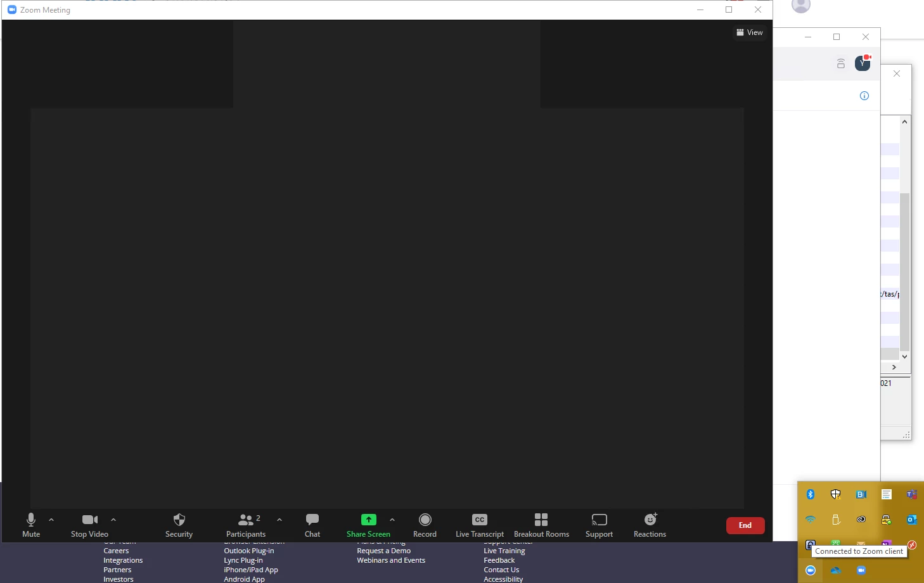
Task: Open the Live Training link
Action: tap(504, 551)
